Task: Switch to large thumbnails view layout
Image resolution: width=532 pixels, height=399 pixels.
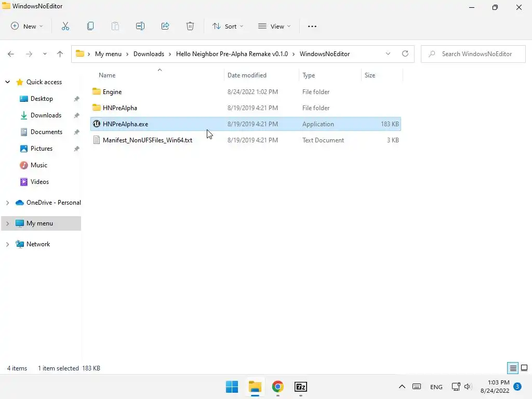Action: (x=524, y=368)
